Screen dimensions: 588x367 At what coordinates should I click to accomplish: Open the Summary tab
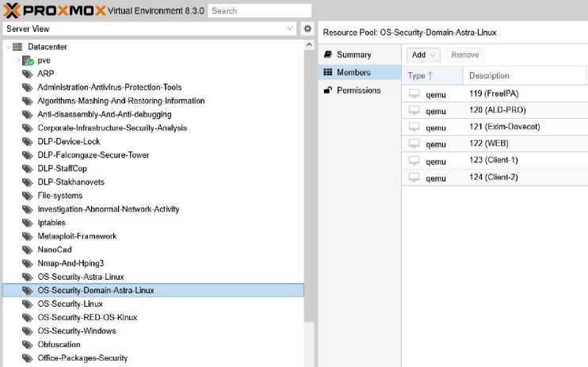pyautogui.click(x=360, y=55)
